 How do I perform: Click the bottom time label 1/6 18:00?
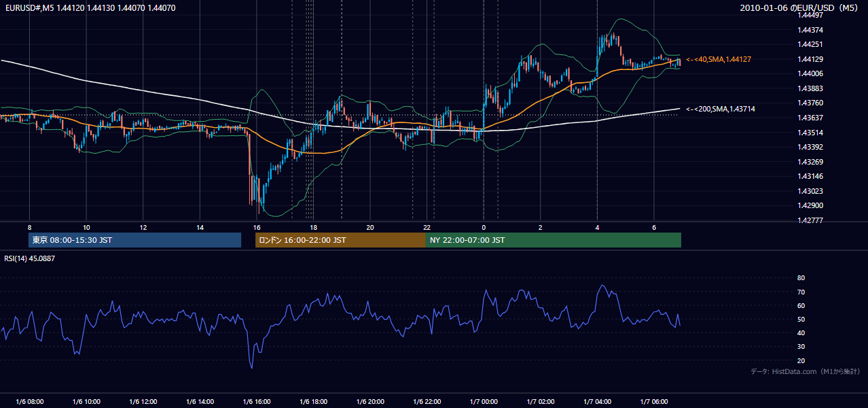(313, 402)
